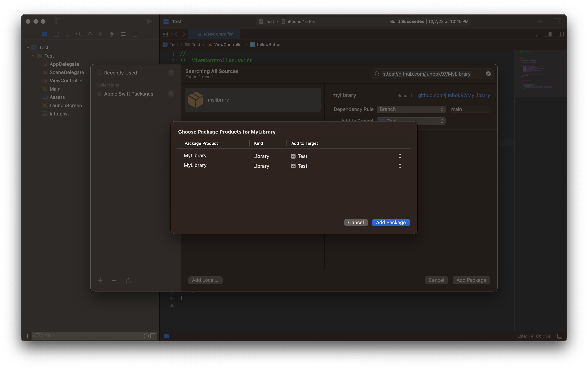Clear the package URL search field
The image size is (588, 369).
(x=488, y=74)
